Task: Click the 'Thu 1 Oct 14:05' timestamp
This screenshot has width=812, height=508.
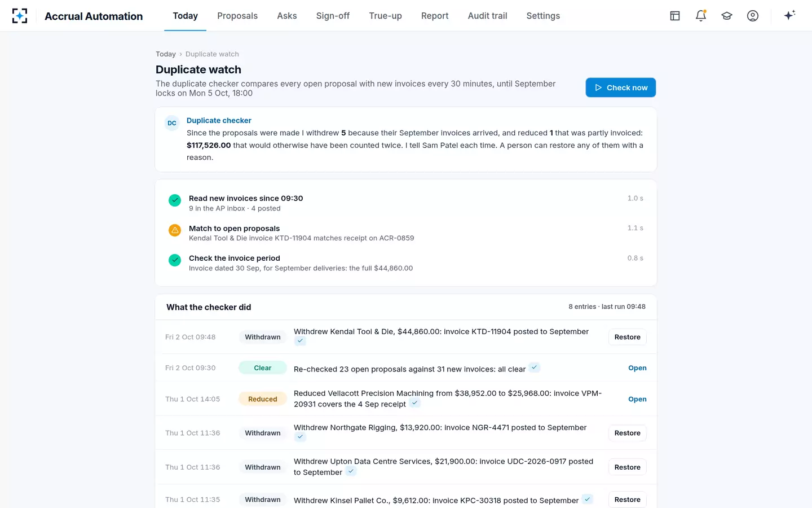Action: point(192,399)
